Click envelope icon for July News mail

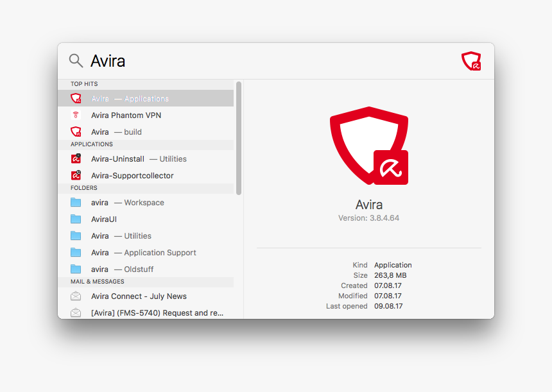[x=76, y=296]
